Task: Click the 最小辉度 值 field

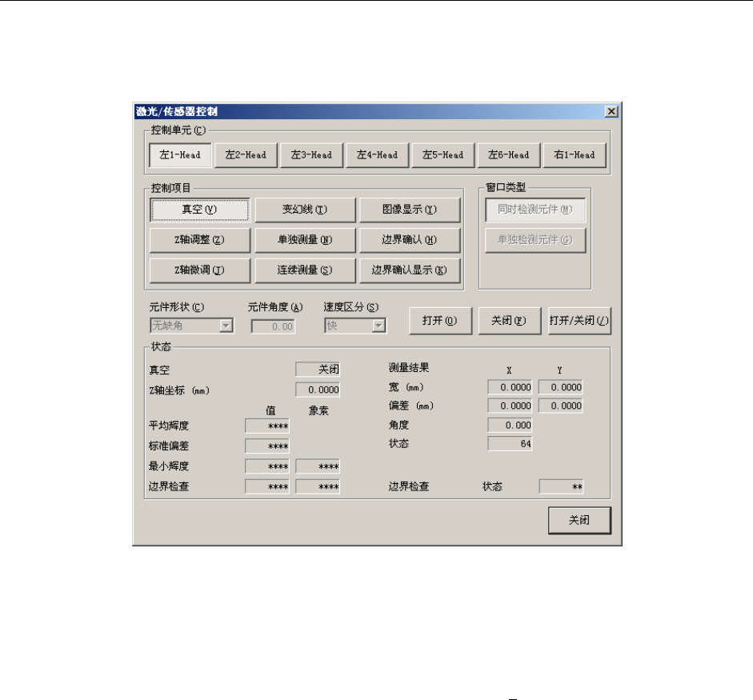Action: (267, 466)
